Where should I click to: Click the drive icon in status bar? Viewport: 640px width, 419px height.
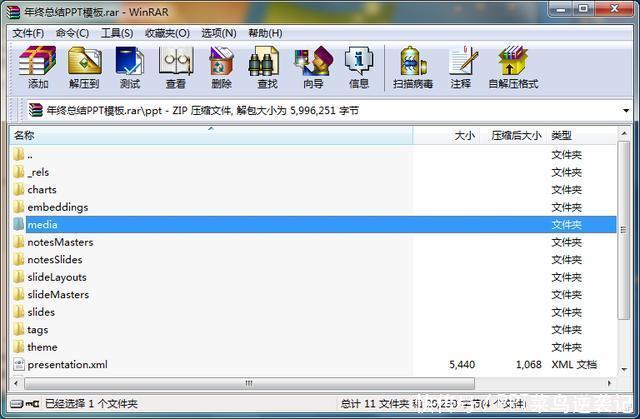click(x=17, y=404)
